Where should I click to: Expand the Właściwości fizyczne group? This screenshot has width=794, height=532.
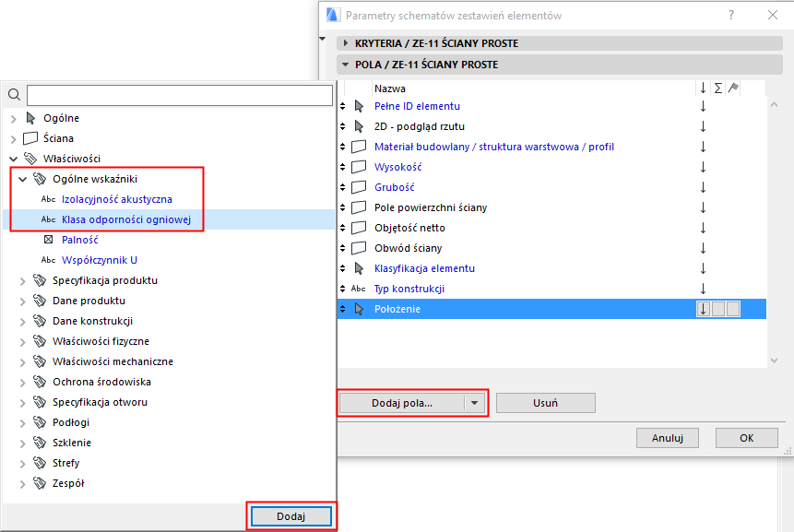(x=23, y=342)
